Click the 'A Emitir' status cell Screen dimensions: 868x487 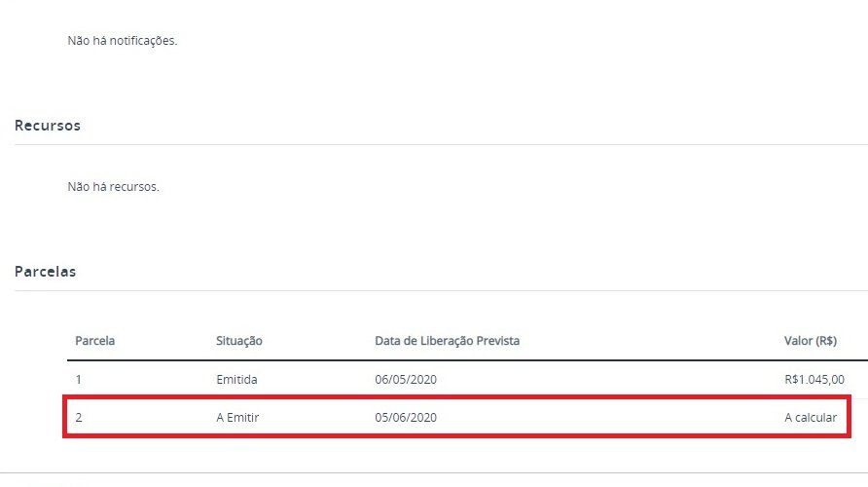click(x=237, y=418)
